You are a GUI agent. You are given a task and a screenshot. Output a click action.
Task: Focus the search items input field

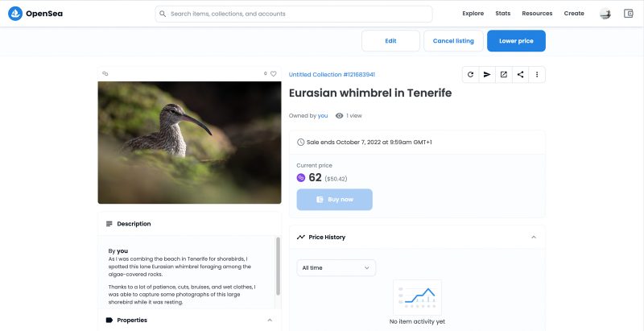coord(294,14)
